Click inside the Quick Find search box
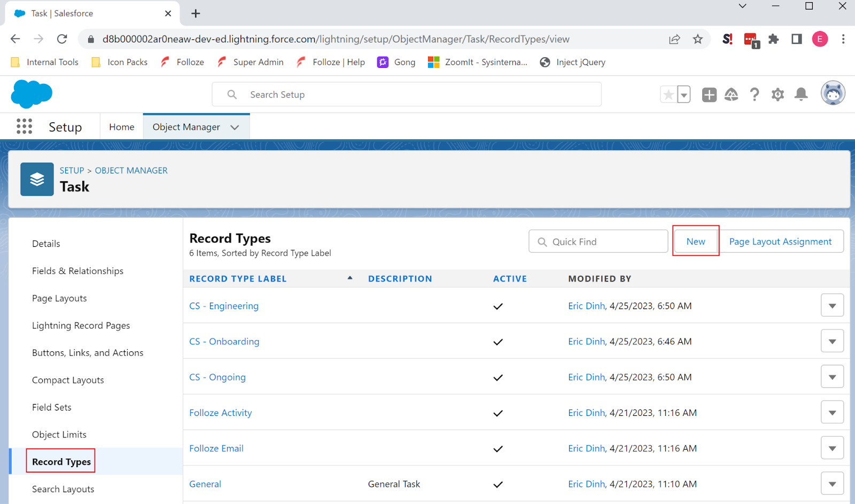The image size is (855, 504). coord(597,241)
